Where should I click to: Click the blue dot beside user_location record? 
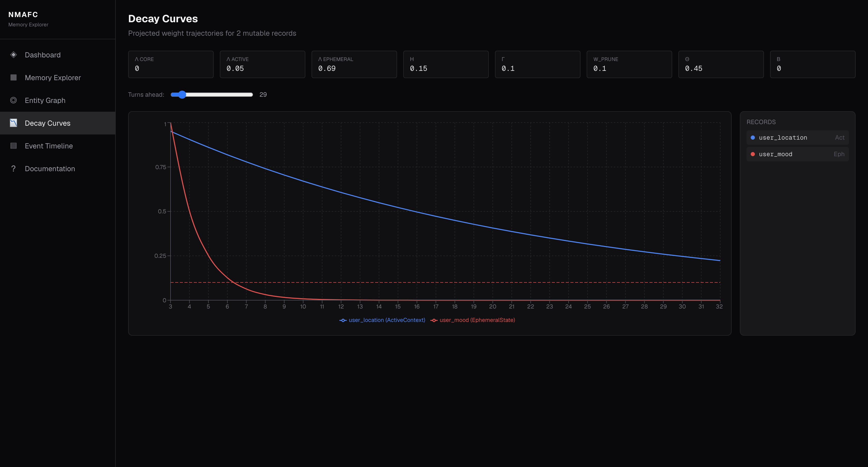[753, 138]
